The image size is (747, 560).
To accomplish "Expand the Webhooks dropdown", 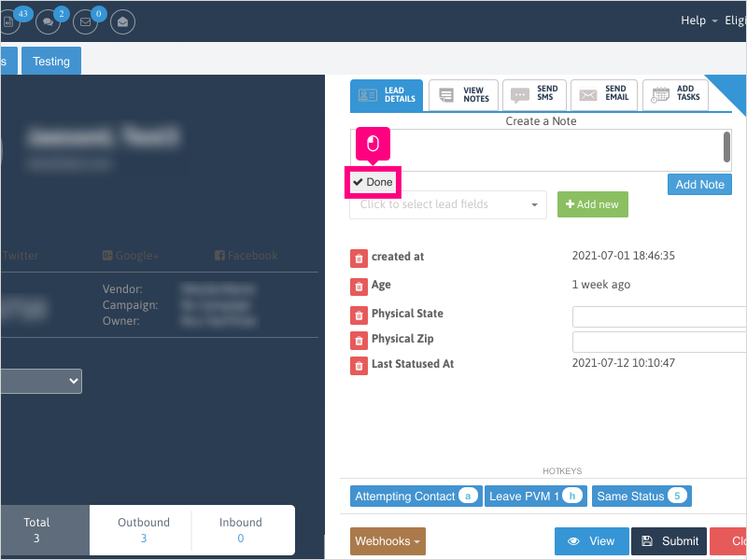I will click(388, 541).
